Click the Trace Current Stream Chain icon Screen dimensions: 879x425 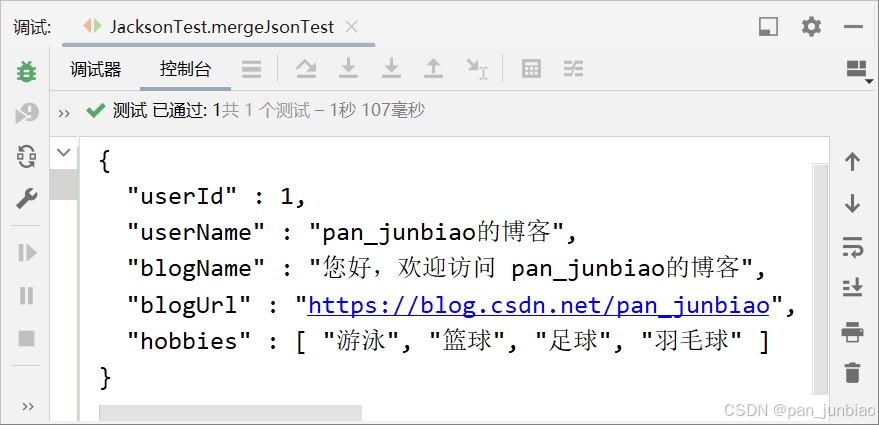click(573, 70)
